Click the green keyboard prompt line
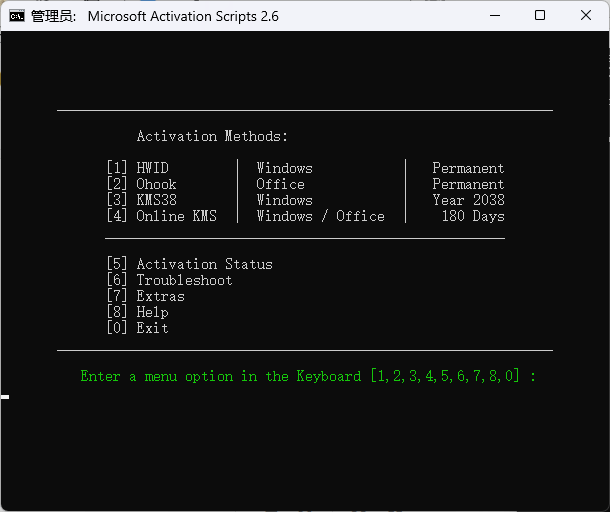Viewport: 610px width, 512px height. point(308,376)
